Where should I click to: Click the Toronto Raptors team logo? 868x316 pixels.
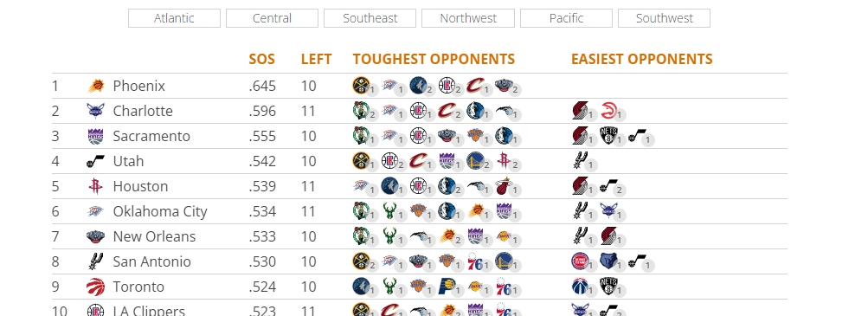pos(96,287)
